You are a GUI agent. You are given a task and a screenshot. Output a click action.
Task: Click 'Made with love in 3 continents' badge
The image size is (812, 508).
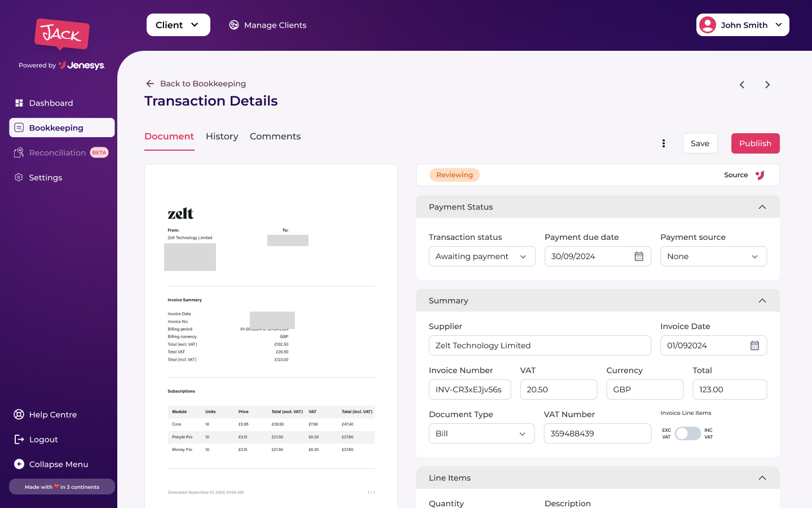pyautogui.click(x=62, y=487)
